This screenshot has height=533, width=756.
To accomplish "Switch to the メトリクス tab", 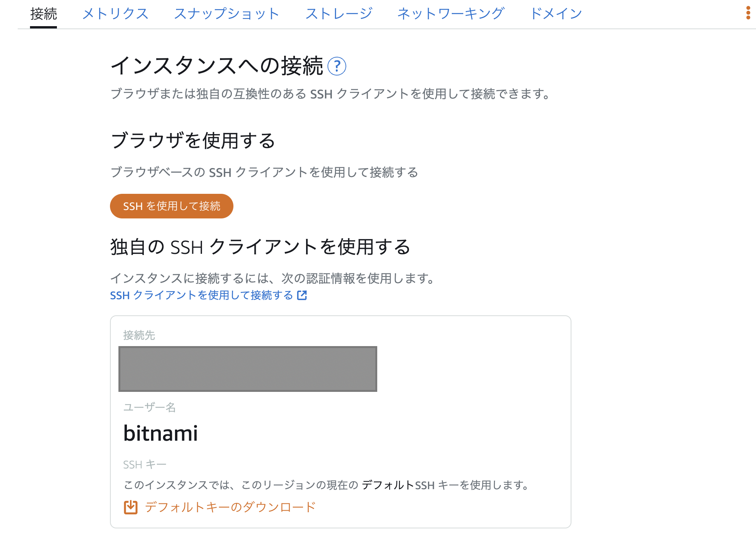I will coord(115,14).
